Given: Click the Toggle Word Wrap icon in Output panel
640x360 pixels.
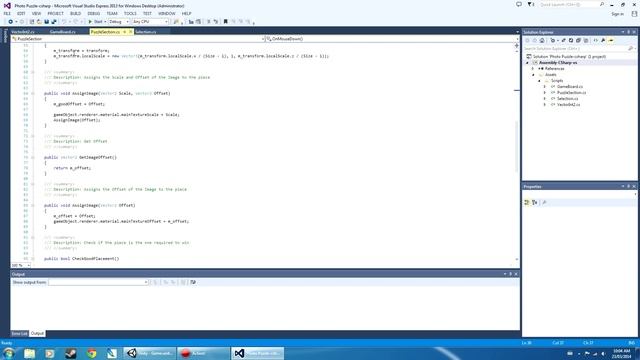Looking at the screenshot, I should [193, 282].
